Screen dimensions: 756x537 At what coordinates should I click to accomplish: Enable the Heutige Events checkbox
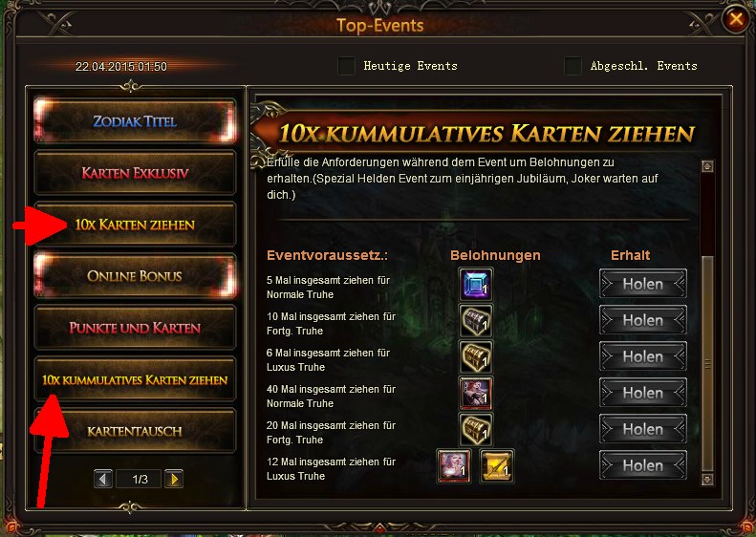pyautogui.click(x=346, y=66)
